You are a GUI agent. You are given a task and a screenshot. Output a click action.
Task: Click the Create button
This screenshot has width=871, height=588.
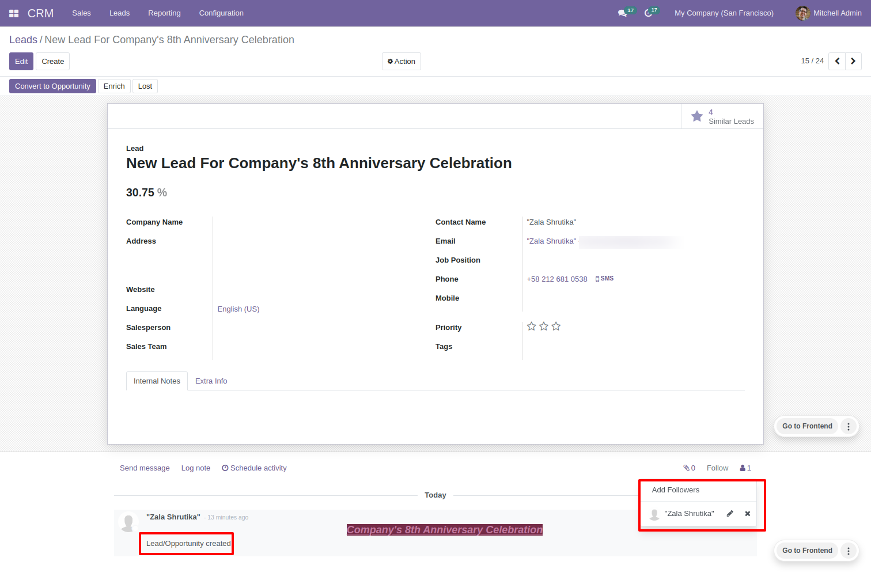(53, 62)
